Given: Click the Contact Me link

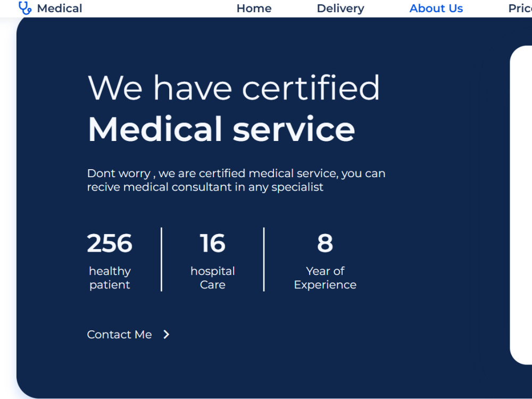Looking at the screenshot, I should coord(119,335).
